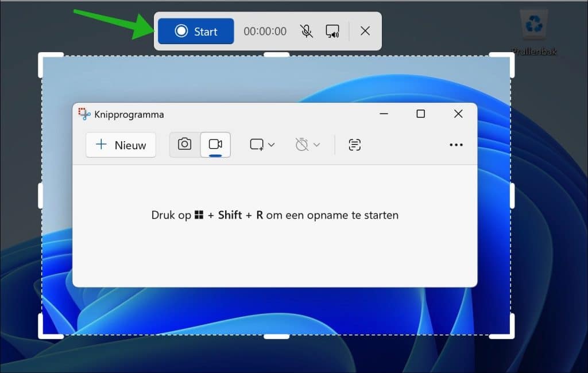
Task: Open the text extraction tool
Action: (x=354, y=145)
